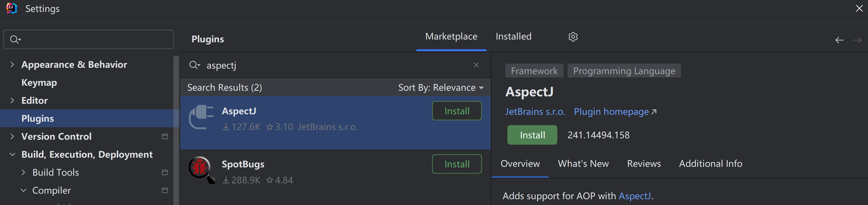Expand the Version Control section

click(x=12, y=137)
